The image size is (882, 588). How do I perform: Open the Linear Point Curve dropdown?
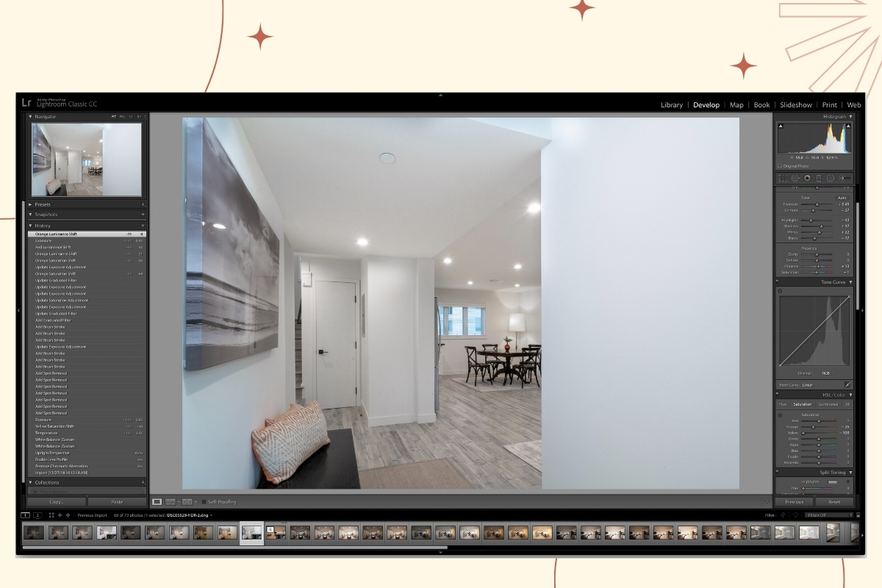807,385
